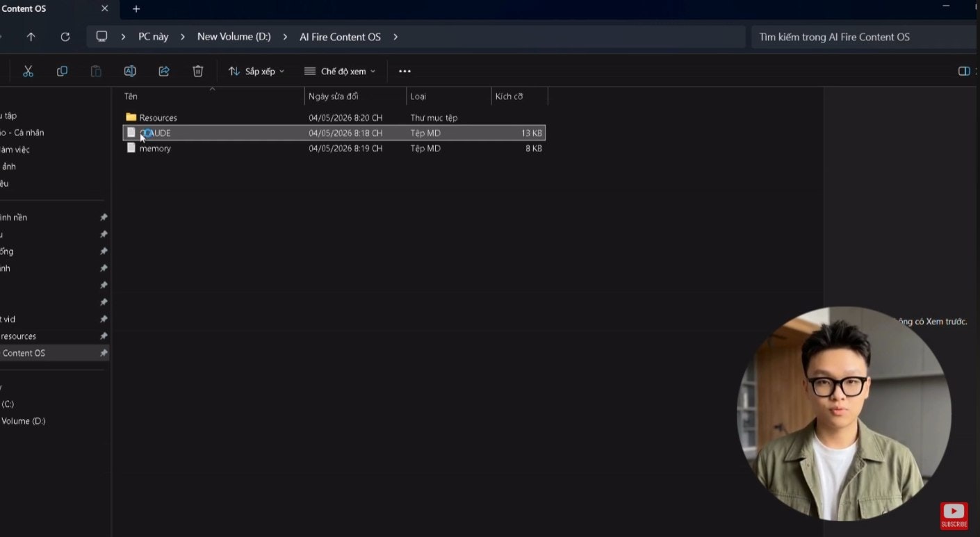The width and height of the screenshot is (980, 537).
Task: Open Content OS in sidebar
Action: tap(54, 353)
